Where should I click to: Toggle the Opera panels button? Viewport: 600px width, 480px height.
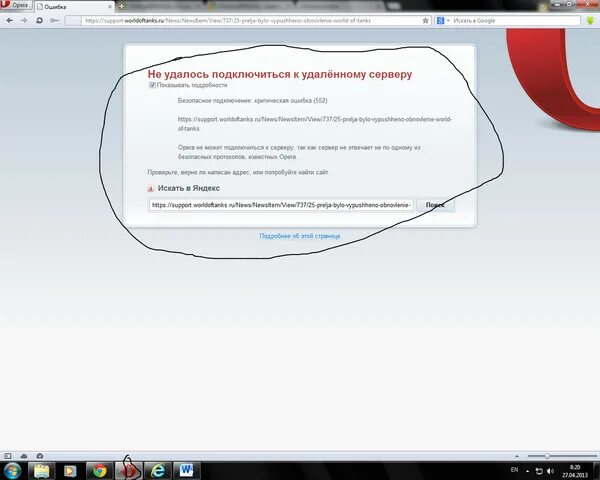8,456
